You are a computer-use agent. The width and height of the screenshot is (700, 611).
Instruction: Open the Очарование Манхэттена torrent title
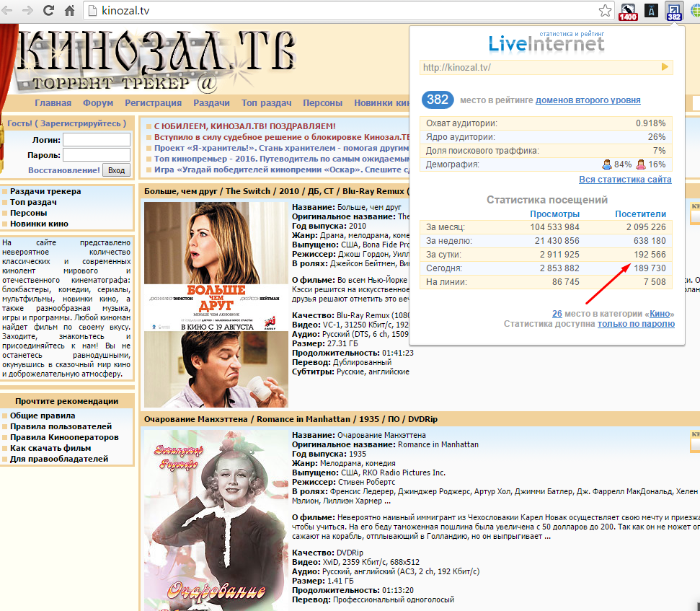291,419
